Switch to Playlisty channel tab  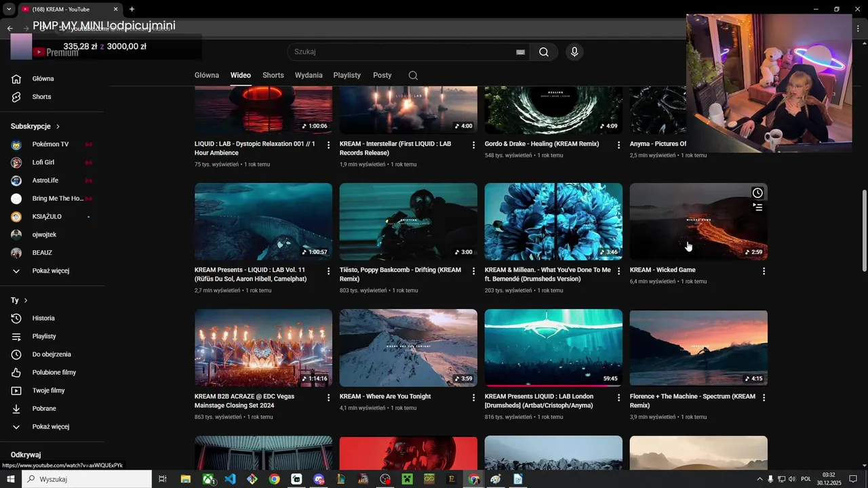[347, 75]
